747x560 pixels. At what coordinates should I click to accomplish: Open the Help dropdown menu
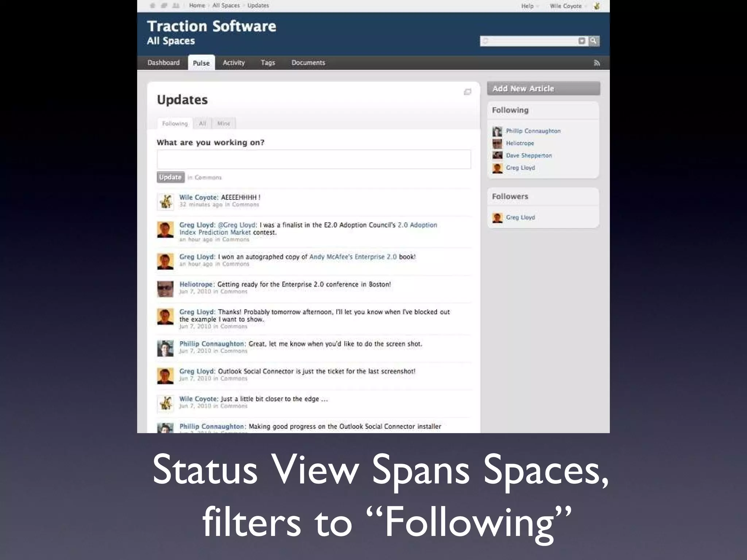(x=530, y=6)
